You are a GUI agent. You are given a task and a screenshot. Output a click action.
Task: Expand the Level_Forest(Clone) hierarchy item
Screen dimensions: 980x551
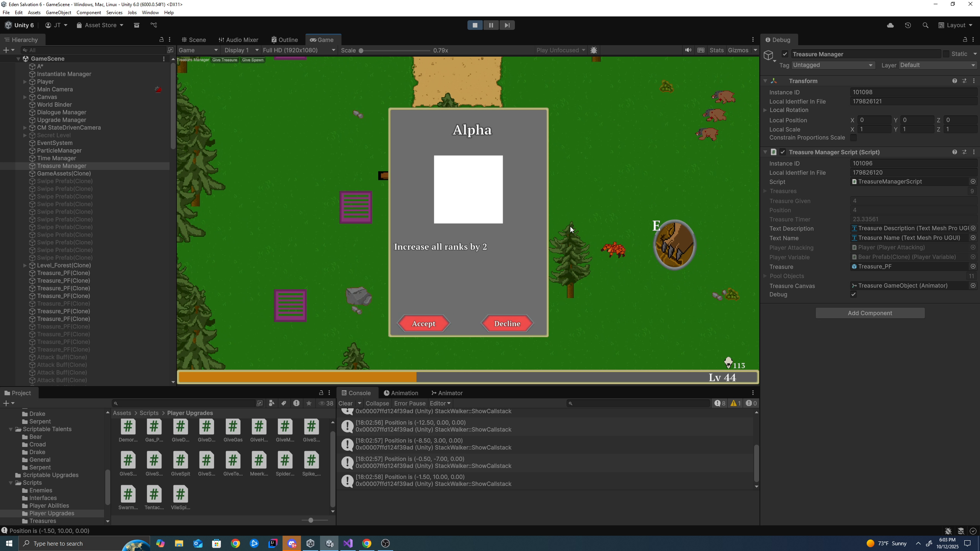(25, 265)
